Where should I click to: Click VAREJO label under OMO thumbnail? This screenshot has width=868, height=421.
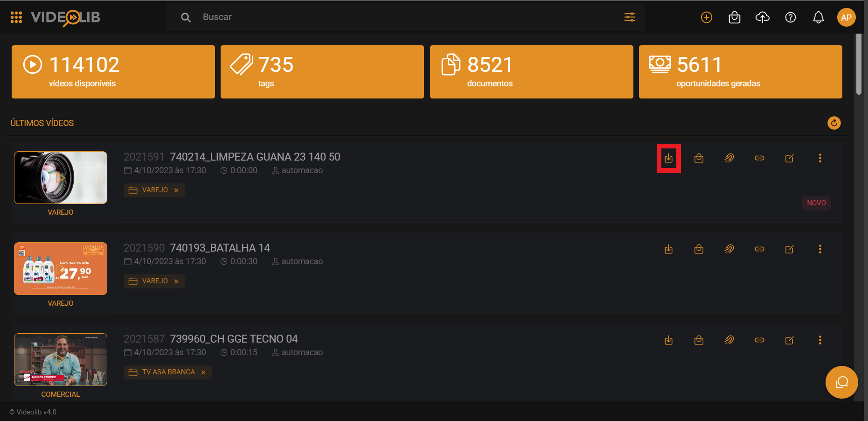coord(61,303)
